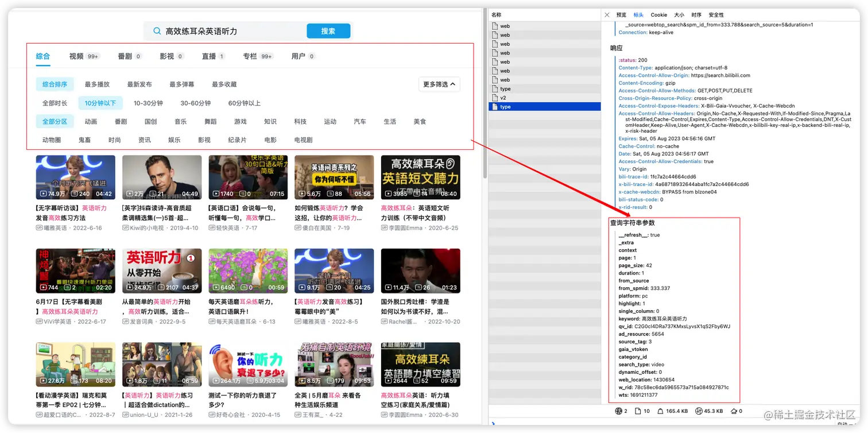Open thumbnail of the ear 听力 hearing test video
This screenshot has width=868, height=433.
[x=248, y=365]
